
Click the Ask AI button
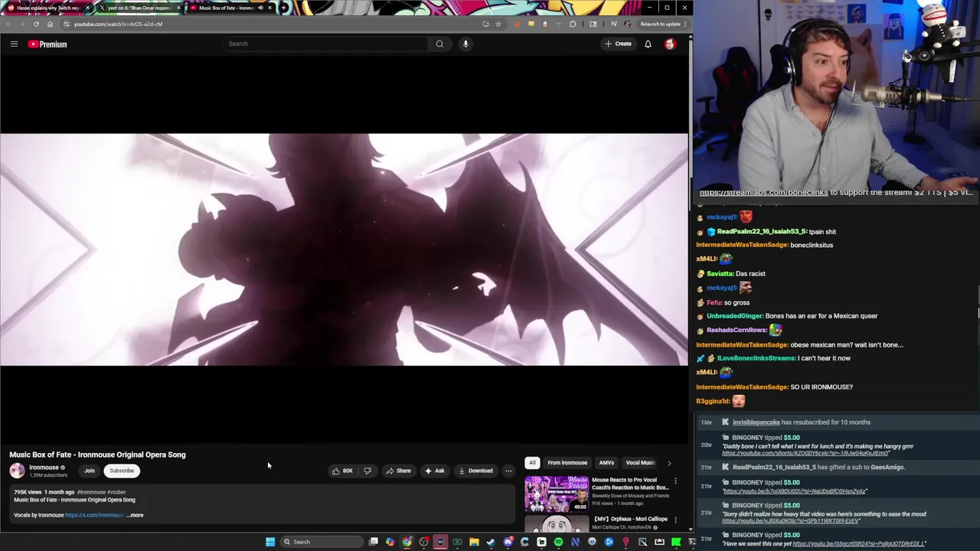(435, 471)
